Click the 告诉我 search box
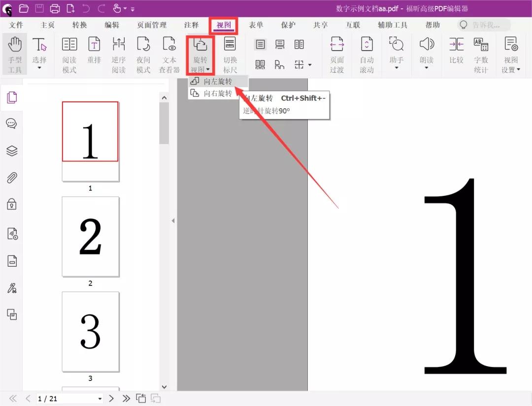Viewport: 532px width, 406px height. coord(485,25)
